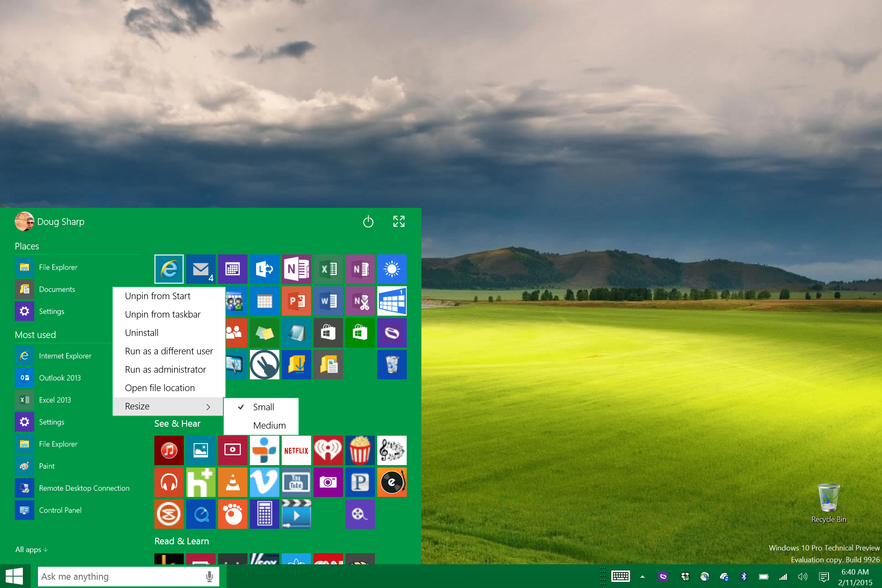Viewport: 882px width, 588px height.
Task: Click the See & Hear group heading
Action: (x=177, y=423)
